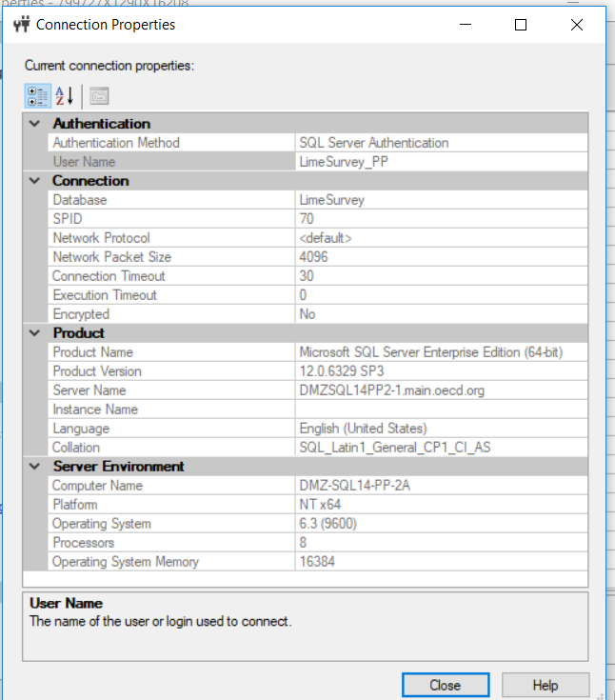The image size is (615, 700).
Task: Collapse the Product category
Action: pos(35,333)
